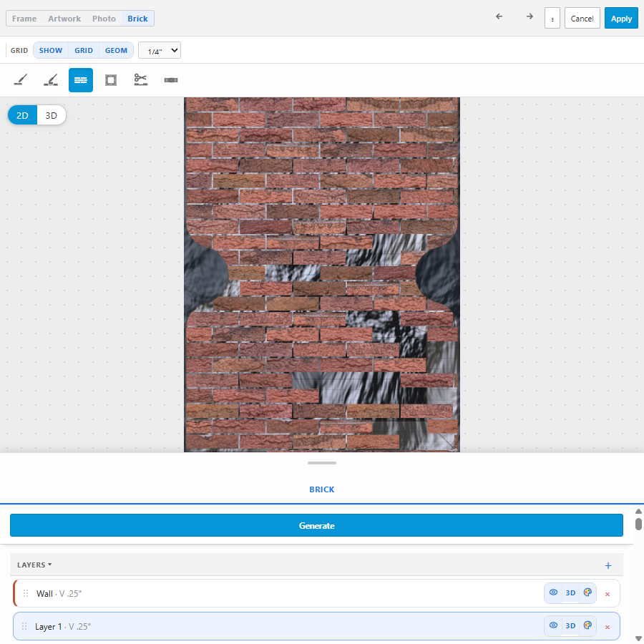Viewport: 644px width, 644px height.
Task: Click the undo back arrow
Action: coord(499,16)
